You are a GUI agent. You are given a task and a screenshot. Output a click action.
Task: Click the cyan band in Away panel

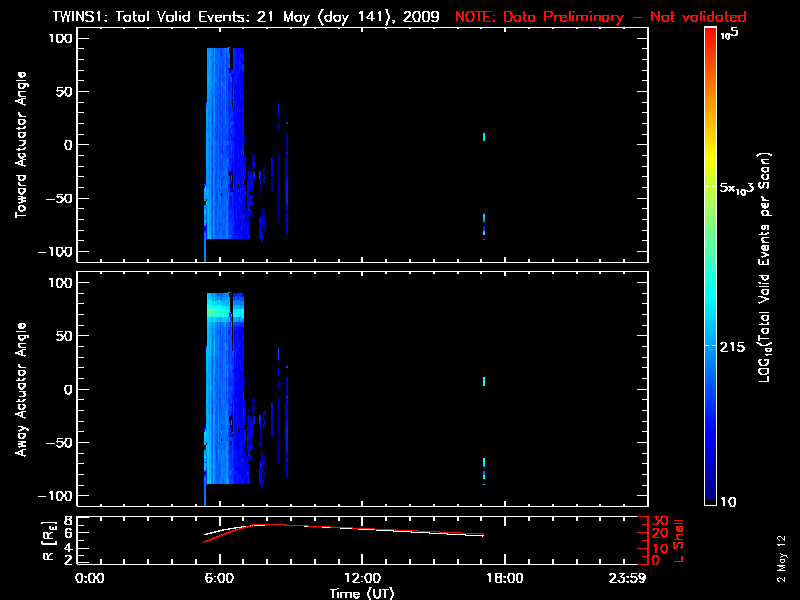(x=224, y=312)
